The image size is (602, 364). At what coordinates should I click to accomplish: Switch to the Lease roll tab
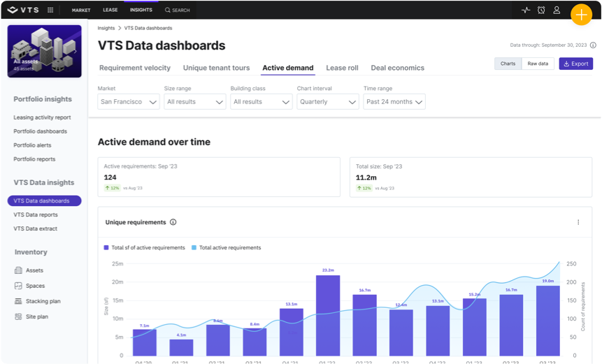coord(342,68)
